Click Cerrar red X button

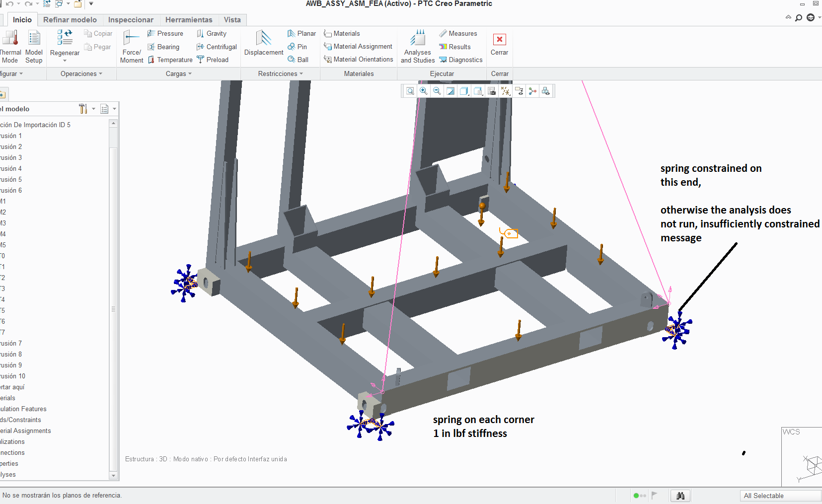coord(499,40)
